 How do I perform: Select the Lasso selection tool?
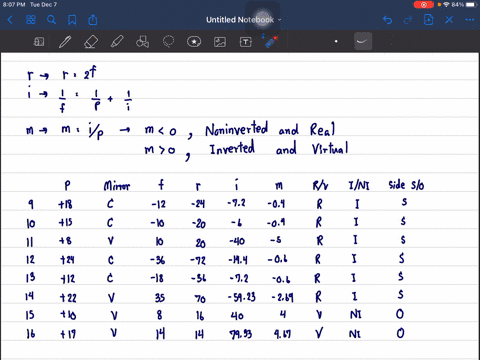click(168, 42)
